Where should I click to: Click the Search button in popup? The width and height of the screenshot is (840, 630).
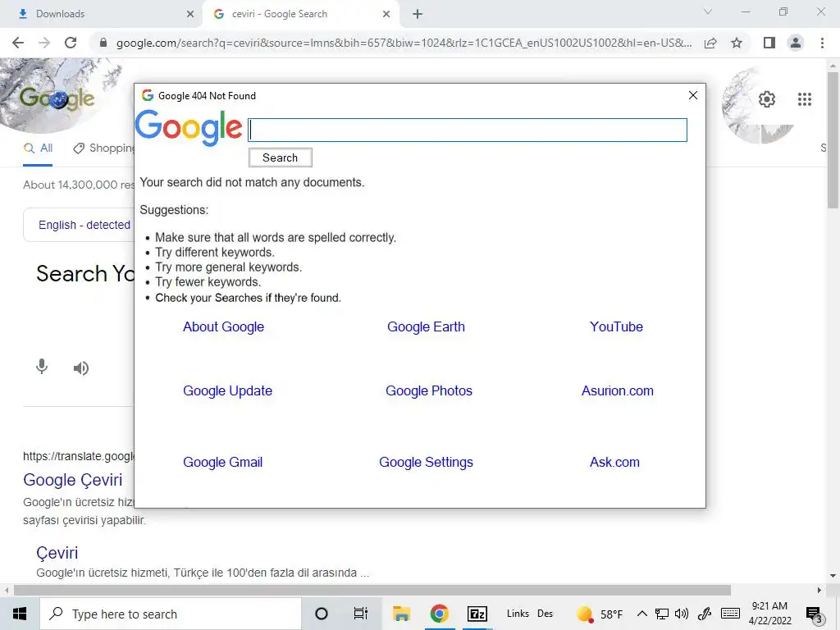click(x=281, y=157)
